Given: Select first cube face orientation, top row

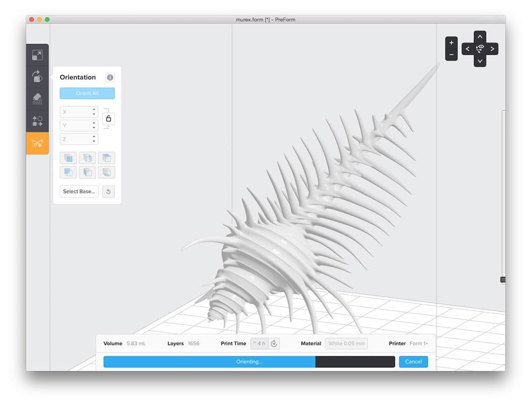Looking at the screenshot, I should pyautogui.click(x=68, y=158).
